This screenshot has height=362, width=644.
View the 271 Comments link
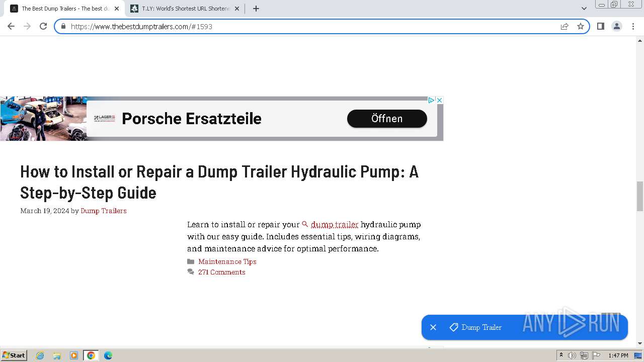[x=222, y=272]
